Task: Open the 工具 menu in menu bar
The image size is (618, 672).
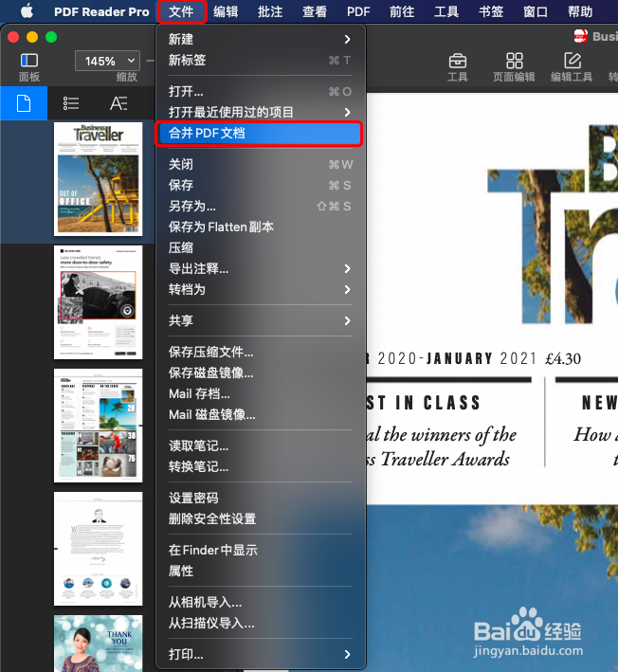Action: (446, 11)
